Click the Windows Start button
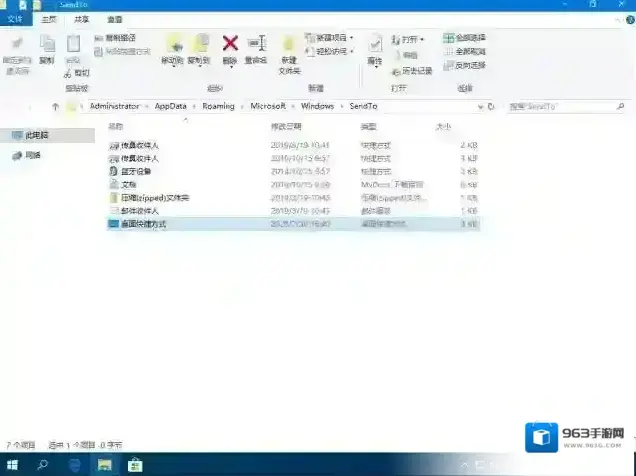636x476 pixels. pyautogui.click(x=13, y=465)
